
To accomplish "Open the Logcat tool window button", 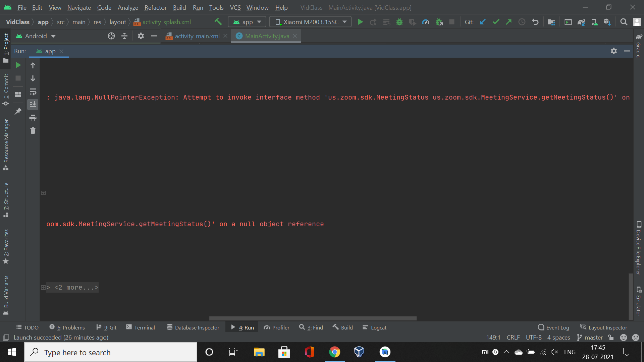I will tap(375, 327).
